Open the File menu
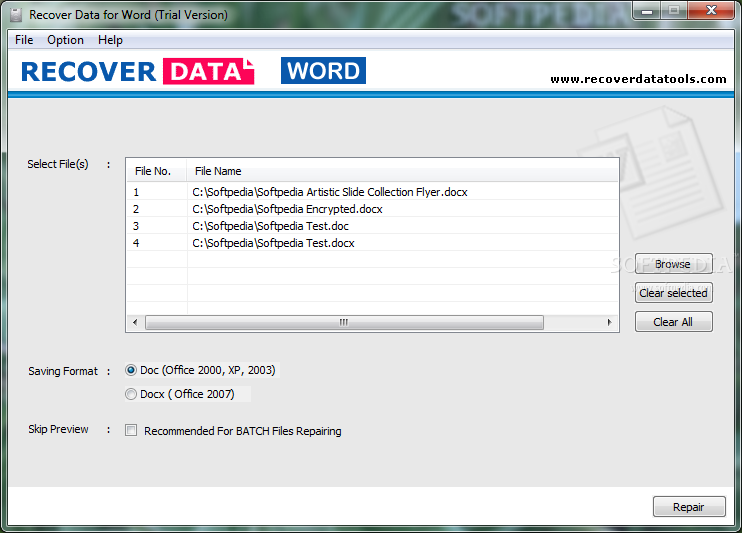Screen dimensions: 742x533 tap(24, 40)
